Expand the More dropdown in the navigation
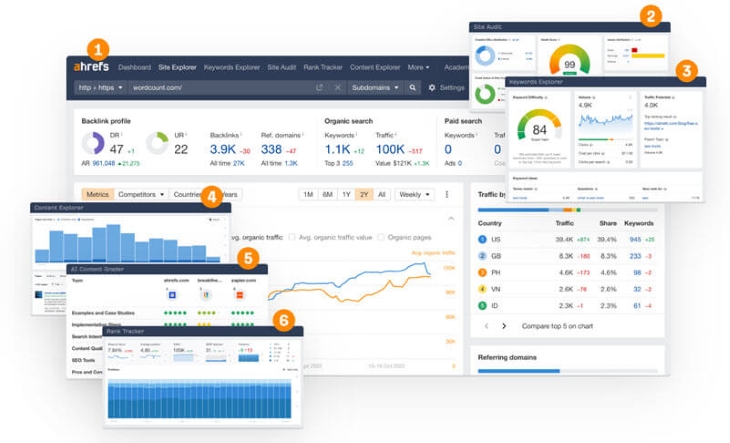 coord(418,67)
